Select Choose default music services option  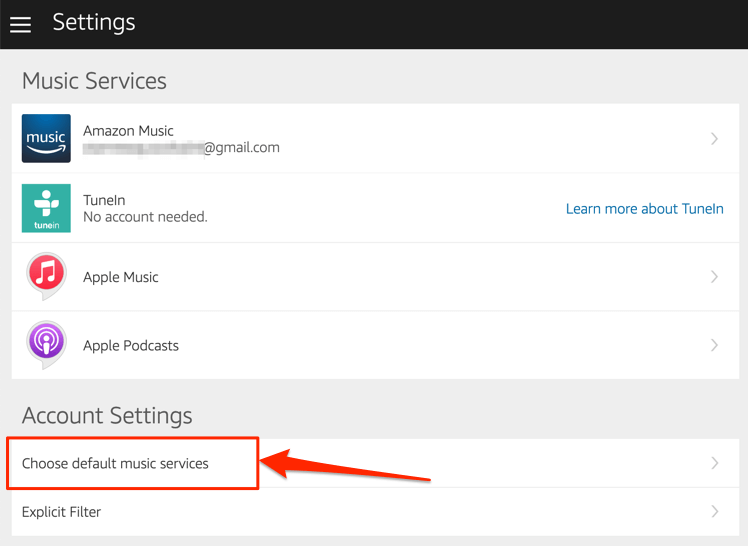115,464
